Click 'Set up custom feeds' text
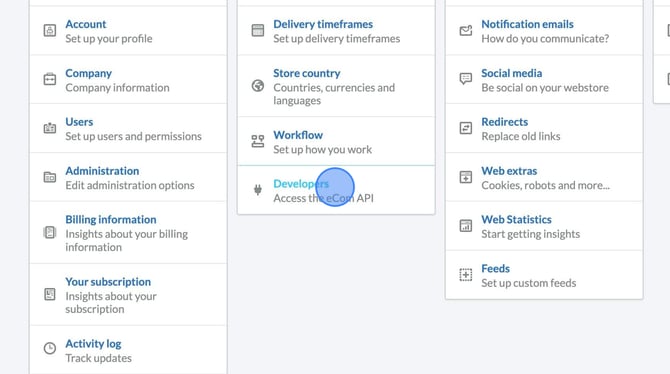The height and width of the screenshot is (374, 670). 529,283
